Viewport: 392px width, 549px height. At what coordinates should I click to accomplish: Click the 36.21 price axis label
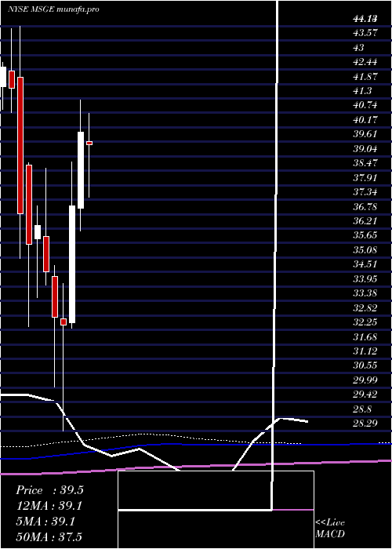(365, 221)
